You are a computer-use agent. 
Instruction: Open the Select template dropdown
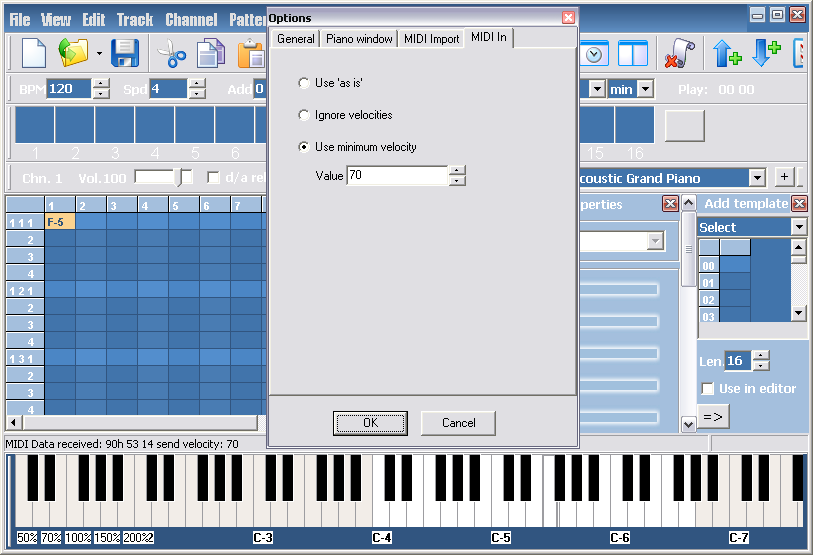click(x=798, y=227)
